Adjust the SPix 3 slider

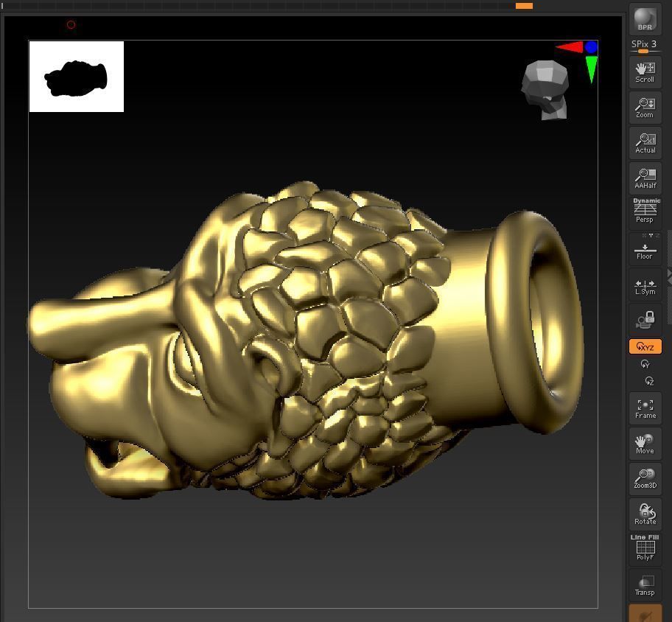[645, 46]
